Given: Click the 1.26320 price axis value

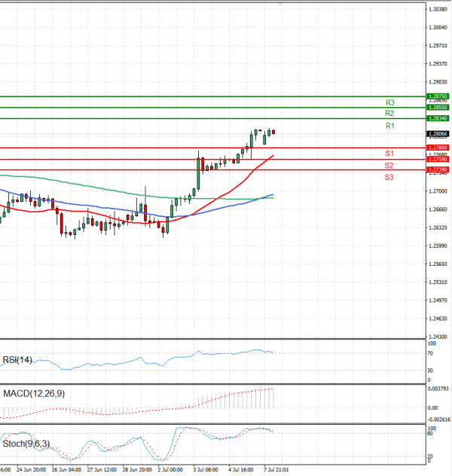Looking at the screenshot, I should click(x=438, y=227).
